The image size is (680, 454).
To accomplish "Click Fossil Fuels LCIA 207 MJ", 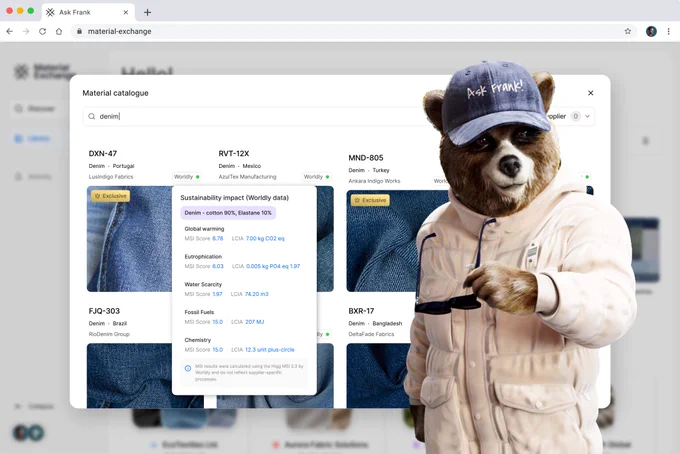I will pos(248,322).
